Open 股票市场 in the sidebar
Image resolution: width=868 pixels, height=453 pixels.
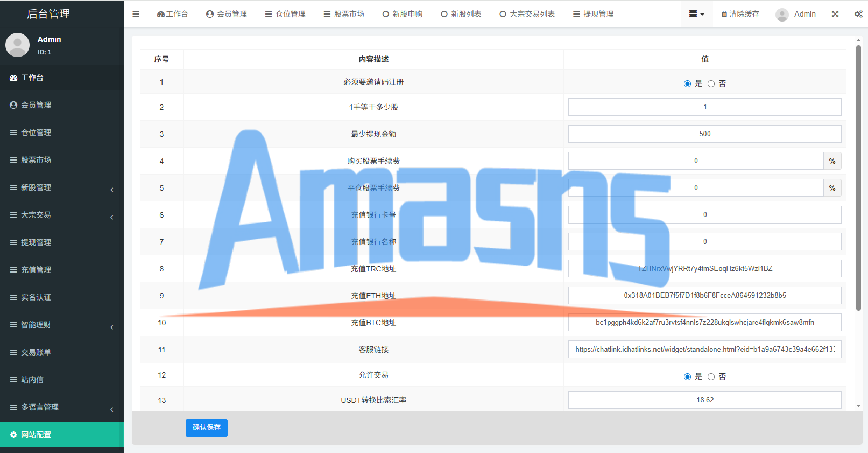tap(62, 160)
